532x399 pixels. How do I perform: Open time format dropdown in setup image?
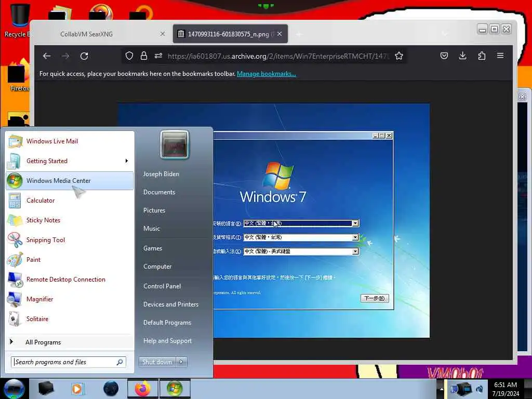point(355,237)
